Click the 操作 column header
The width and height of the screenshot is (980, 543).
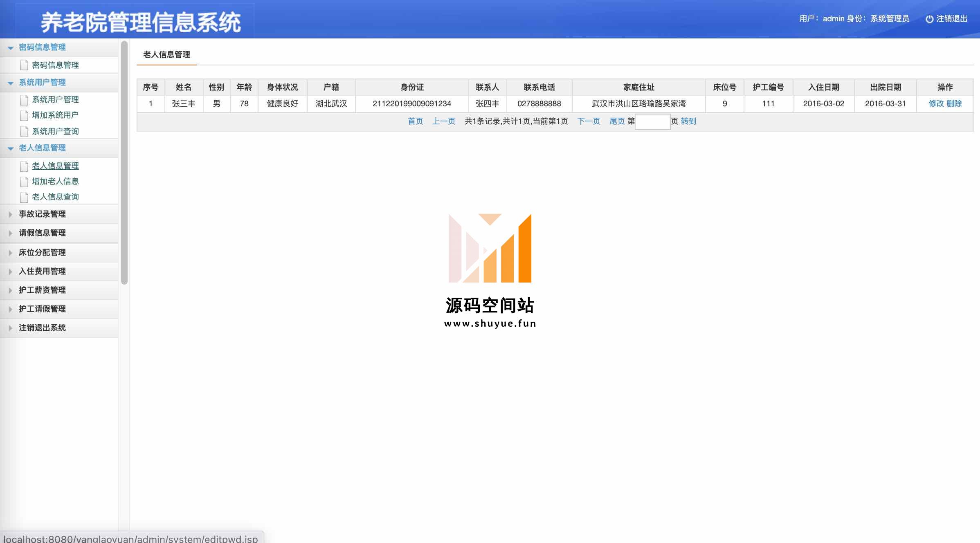pyautogui.click(x=945, y=87)
